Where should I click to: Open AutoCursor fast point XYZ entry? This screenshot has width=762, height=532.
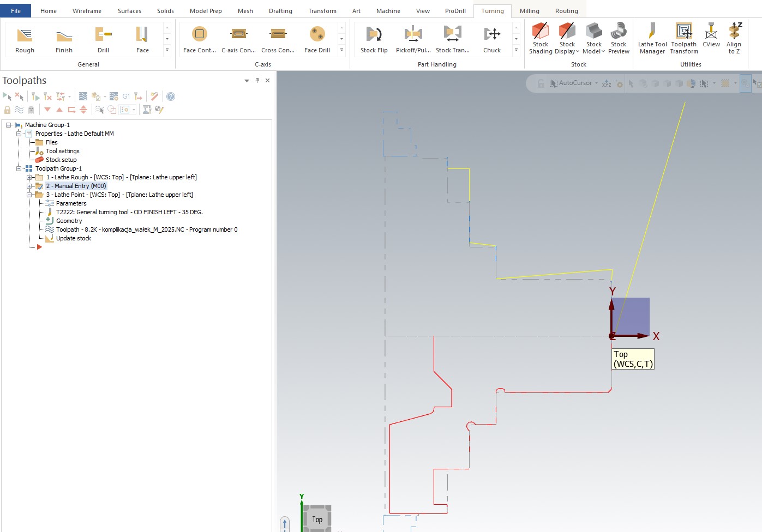click(x=607, y=83)
